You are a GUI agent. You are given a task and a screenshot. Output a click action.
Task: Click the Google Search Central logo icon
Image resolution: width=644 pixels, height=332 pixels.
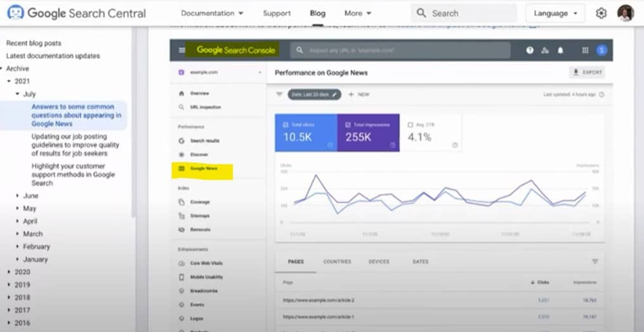16,13
